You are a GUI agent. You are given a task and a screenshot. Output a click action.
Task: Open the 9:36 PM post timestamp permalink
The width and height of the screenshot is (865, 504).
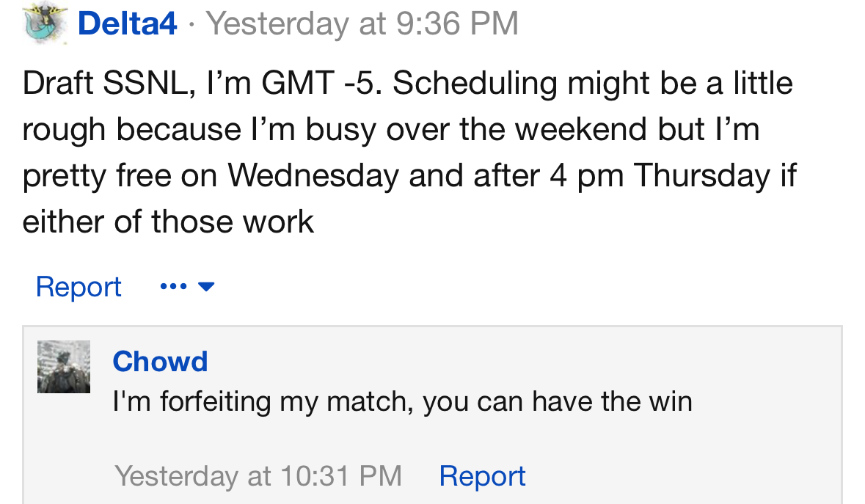point(362,23)
